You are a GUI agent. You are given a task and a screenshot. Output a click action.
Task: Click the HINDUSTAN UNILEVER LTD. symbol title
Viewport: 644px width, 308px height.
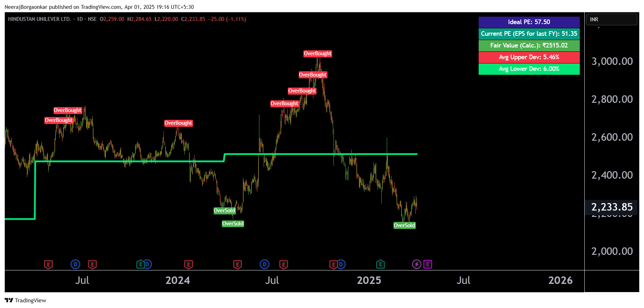[39, 19]
